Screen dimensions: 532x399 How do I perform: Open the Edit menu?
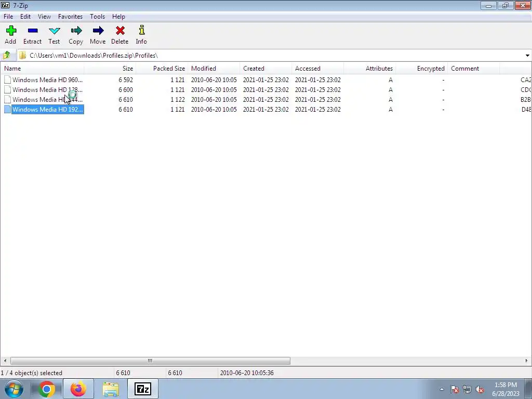[25, 16]
